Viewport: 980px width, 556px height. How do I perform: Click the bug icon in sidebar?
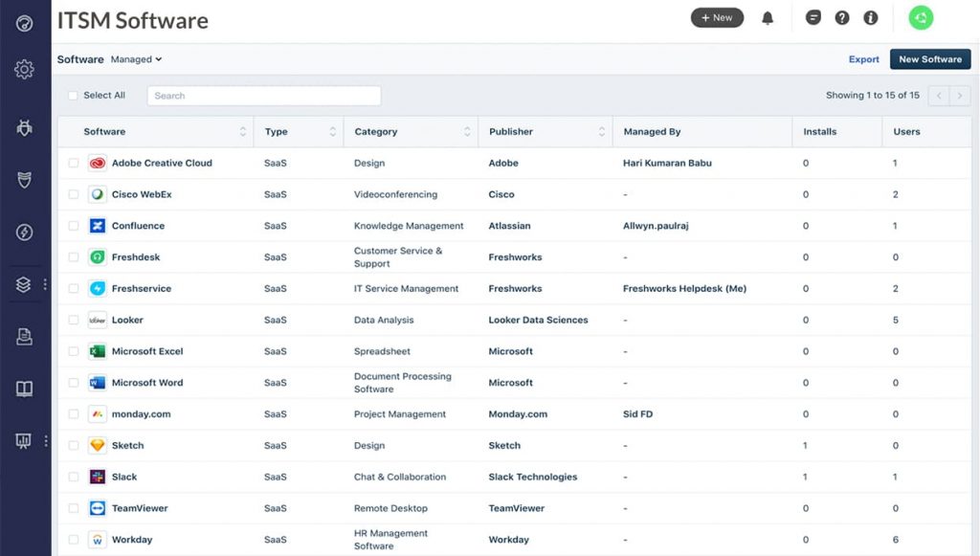[x=25, y=128]
